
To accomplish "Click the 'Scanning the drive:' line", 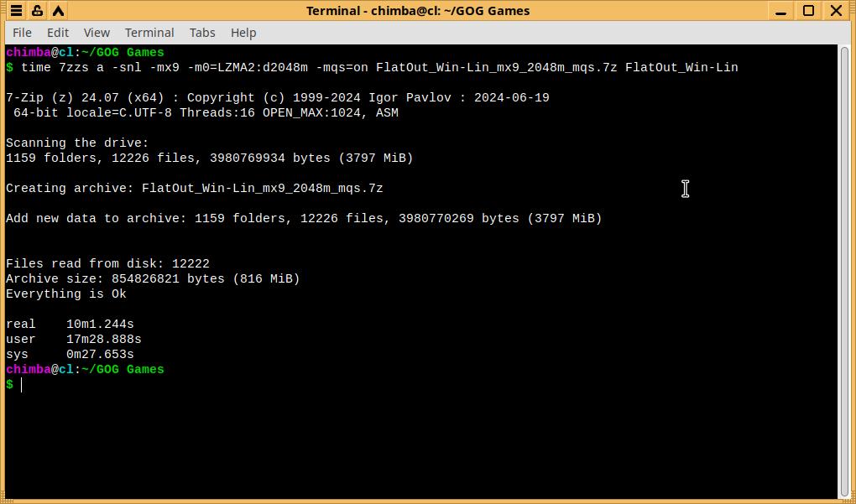I will (77, 143).
